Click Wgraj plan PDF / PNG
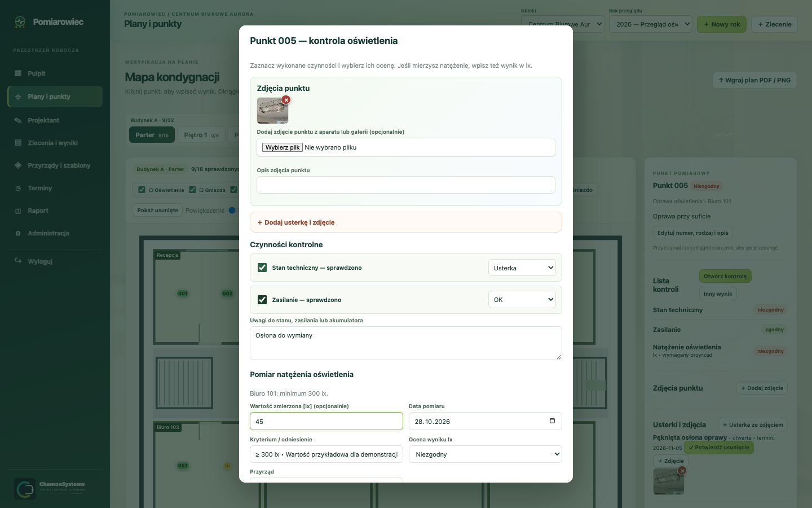This screenshot has width=812, height=508. tap(754, 80)
